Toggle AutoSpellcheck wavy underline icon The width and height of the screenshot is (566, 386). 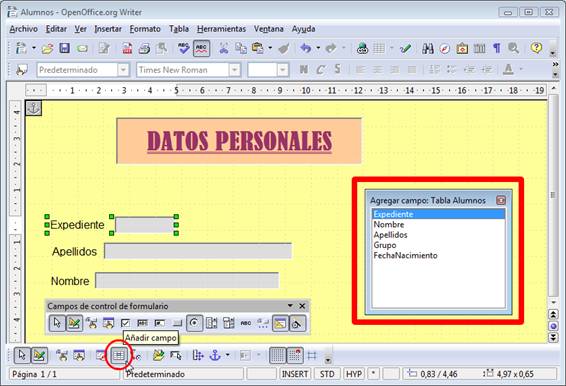tap(201, 48)
